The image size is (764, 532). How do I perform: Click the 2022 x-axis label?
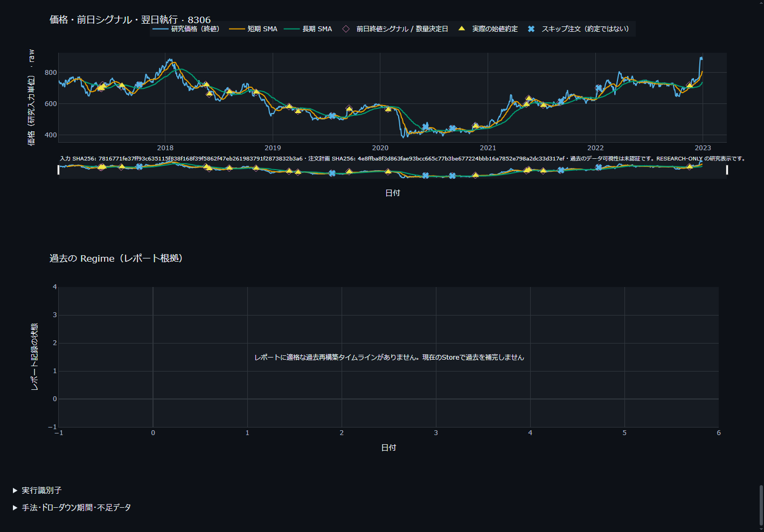595,148
